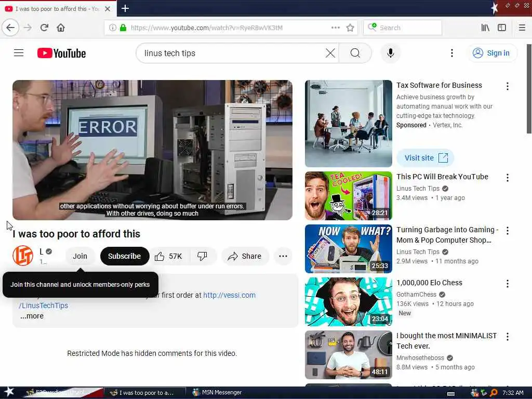Close the YouTube browser tab
This screenshot has height=399, width=532.
click(108, 9)
